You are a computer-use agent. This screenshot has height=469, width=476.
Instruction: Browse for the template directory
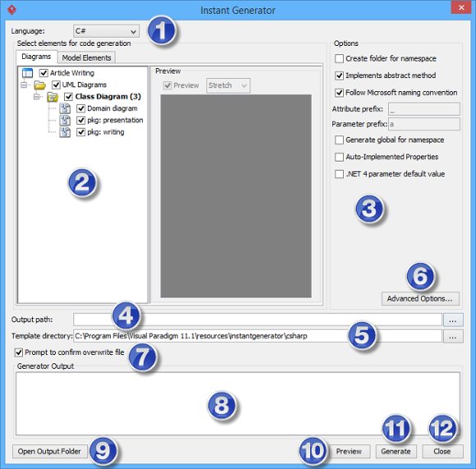pyautogui.click(x=453, y=336)
